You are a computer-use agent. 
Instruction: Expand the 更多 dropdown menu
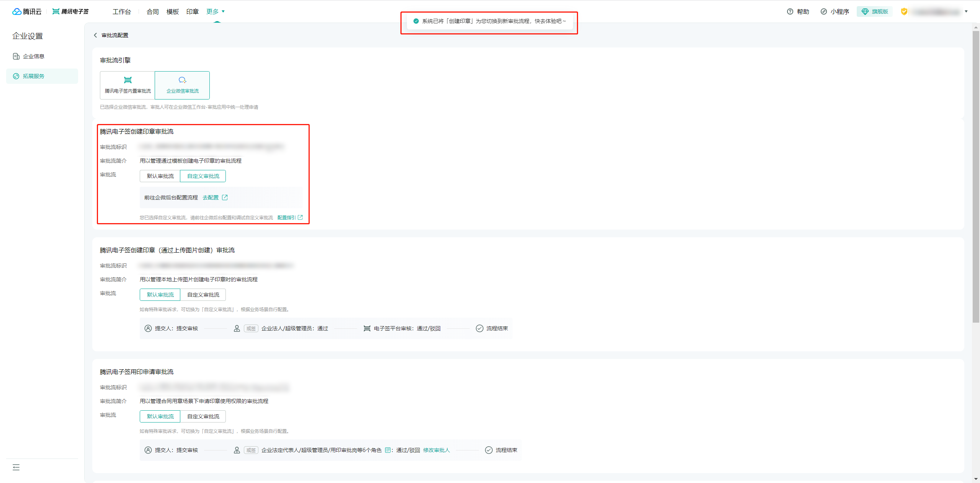click(x=216, y=11)
